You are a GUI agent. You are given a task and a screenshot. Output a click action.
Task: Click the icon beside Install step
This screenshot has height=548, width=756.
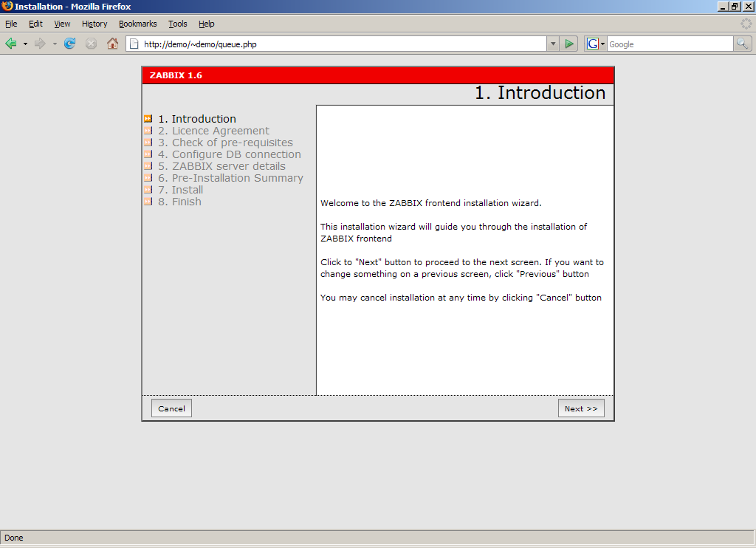[x=148, y=190]
